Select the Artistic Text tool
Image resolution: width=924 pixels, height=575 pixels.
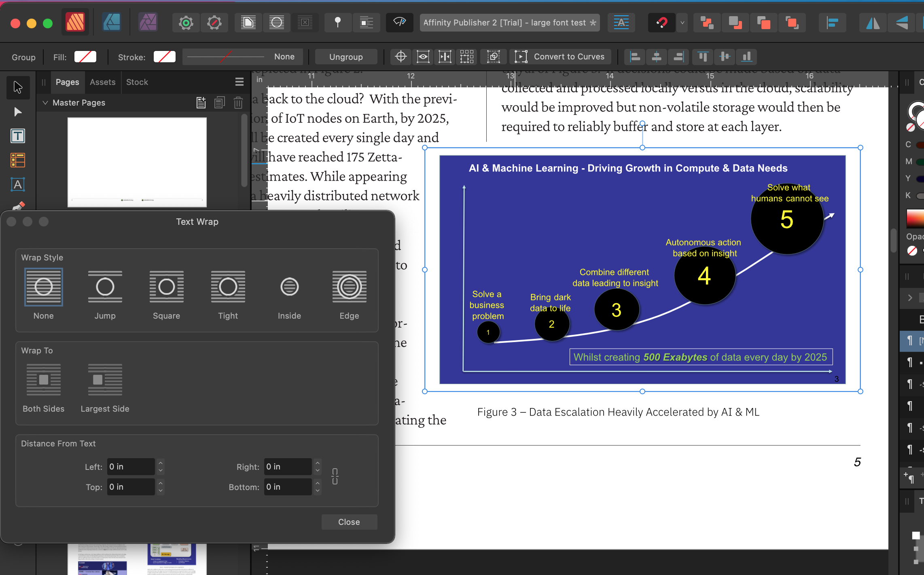pyautogui.click(x=17, y=184)
